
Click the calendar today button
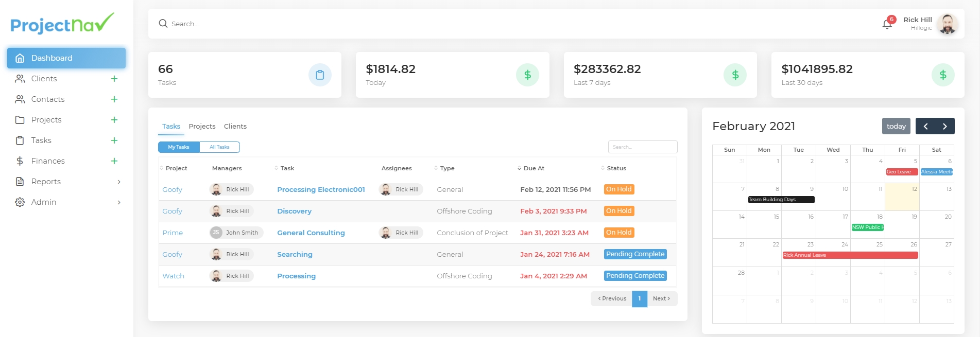coord(896,126)
